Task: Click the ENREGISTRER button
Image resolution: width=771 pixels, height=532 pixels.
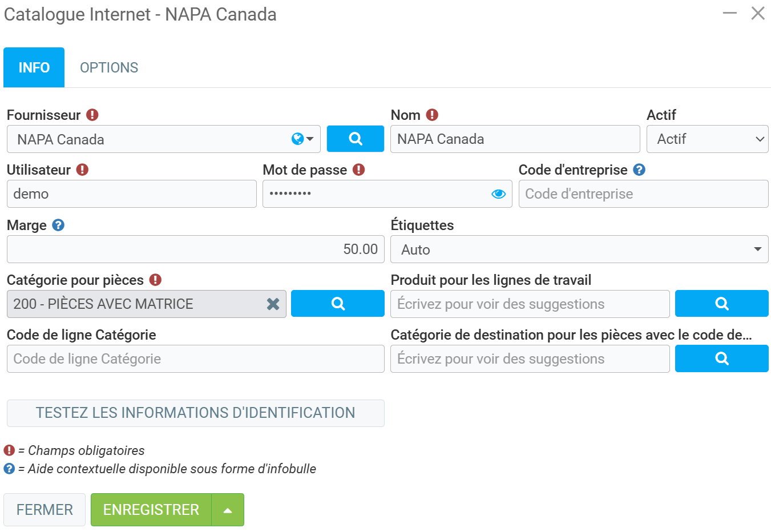Action: point(151,510)
